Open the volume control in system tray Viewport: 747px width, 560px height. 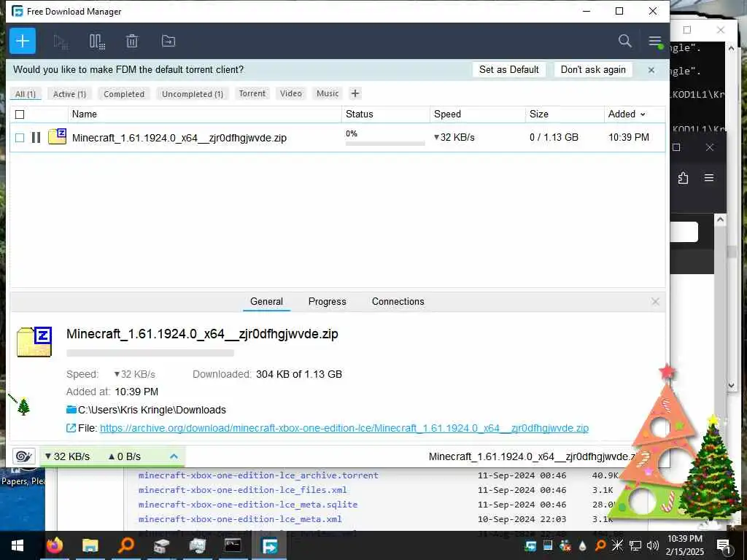(653, 545)
